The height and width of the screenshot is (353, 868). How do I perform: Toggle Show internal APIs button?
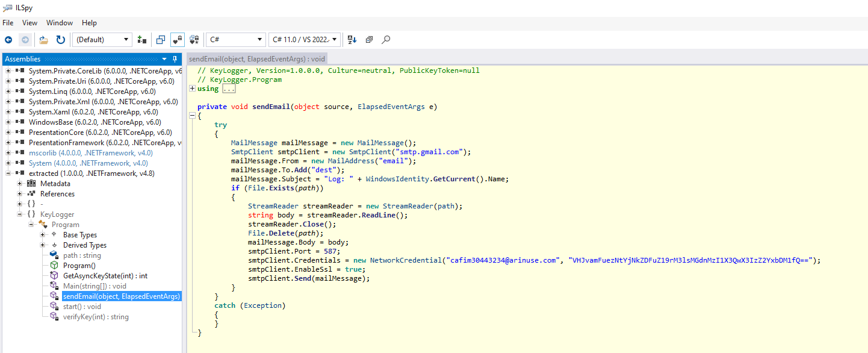(x=178, y=40)
